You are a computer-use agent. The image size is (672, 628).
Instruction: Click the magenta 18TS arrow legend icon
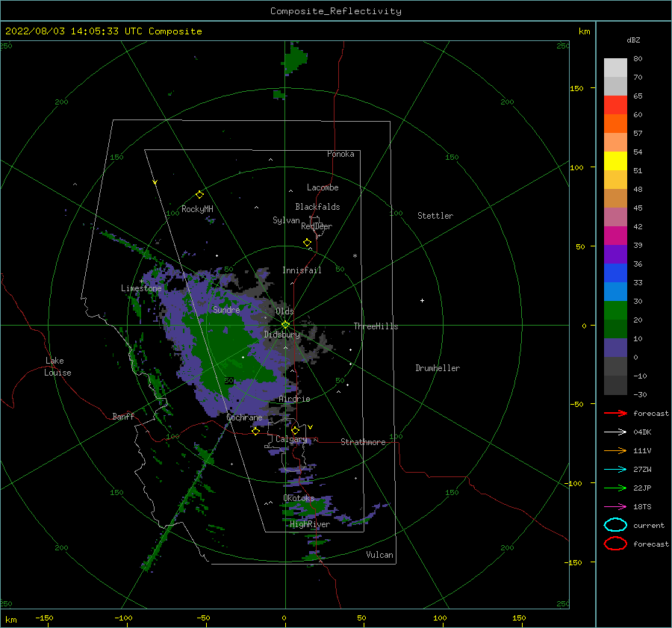click(x=615, y=507)
